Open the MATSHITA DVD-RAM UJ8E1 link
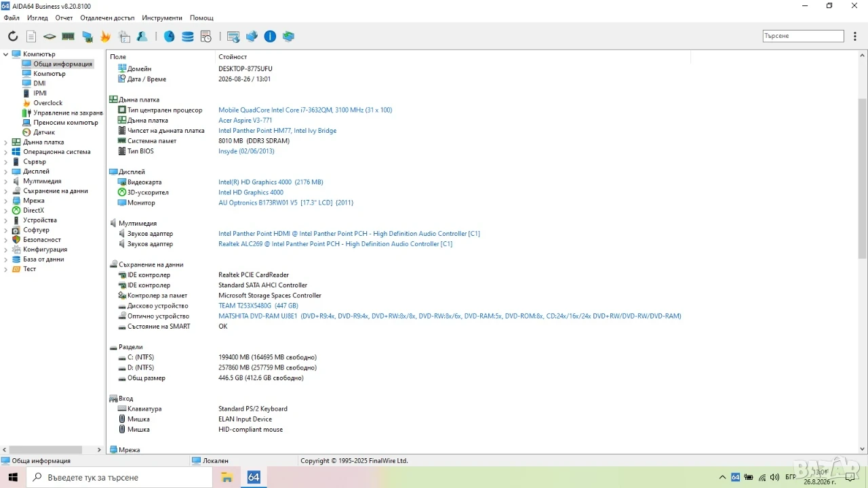The height and width of the screenshot is (488, 868). coord(450,316)
